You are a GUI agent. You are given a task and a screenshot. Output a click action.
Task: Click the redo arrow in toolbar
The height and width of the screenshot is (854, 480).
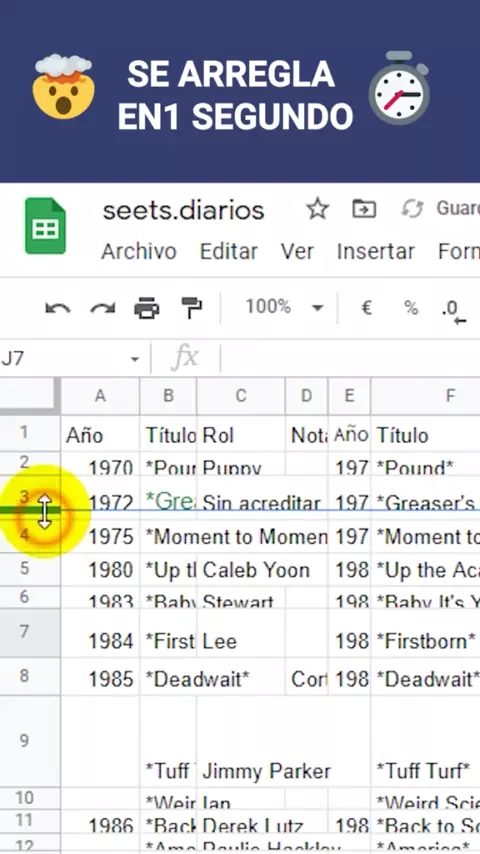point(102,308)
